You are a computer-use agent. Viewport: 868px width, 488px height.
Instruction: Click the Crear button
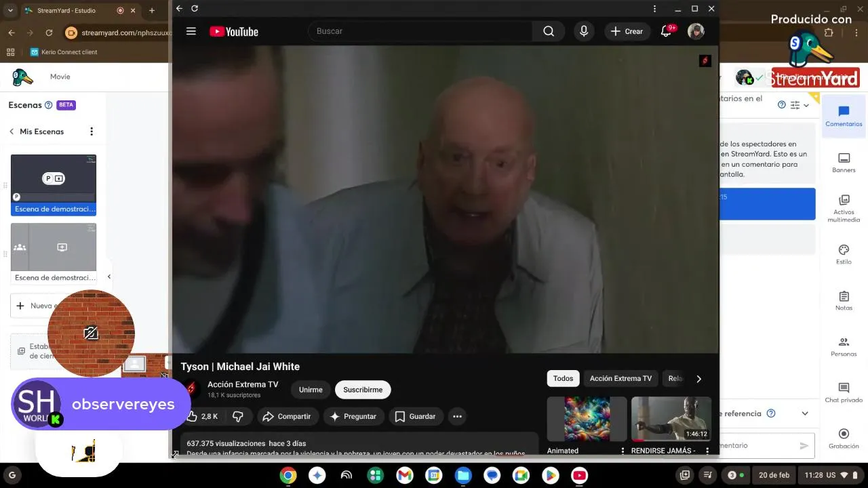[627, 31]
